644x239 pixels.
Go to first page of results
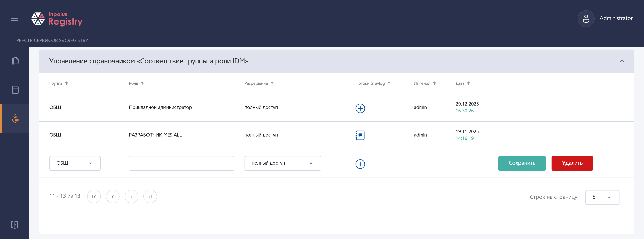click(94, 196)
